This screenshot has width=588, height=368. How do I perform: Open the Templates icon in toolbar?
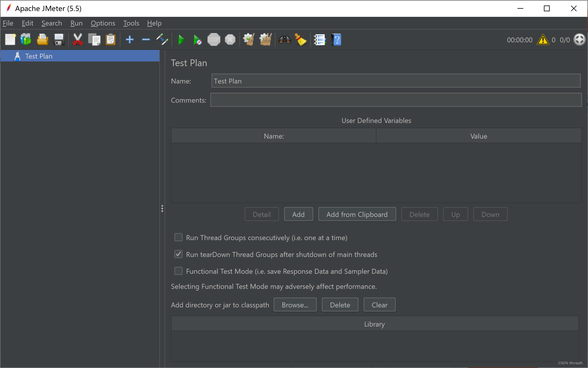[26, 40]
